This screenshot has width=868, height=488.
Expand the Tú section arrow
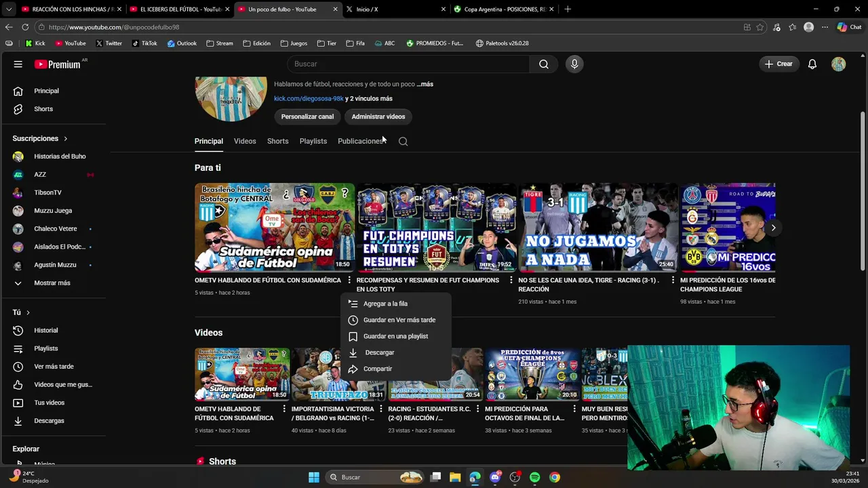(x=28, y=312)
